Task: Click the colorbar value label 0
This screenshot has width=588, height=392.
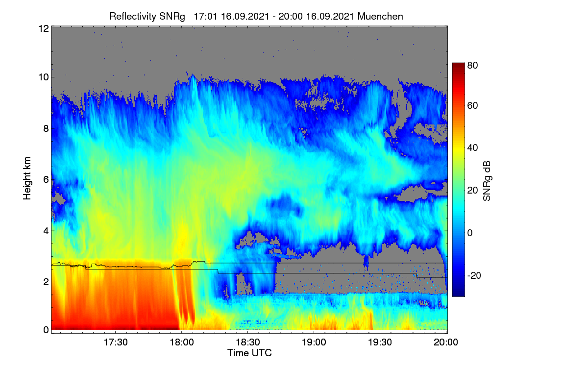Action: pos(470,233)
